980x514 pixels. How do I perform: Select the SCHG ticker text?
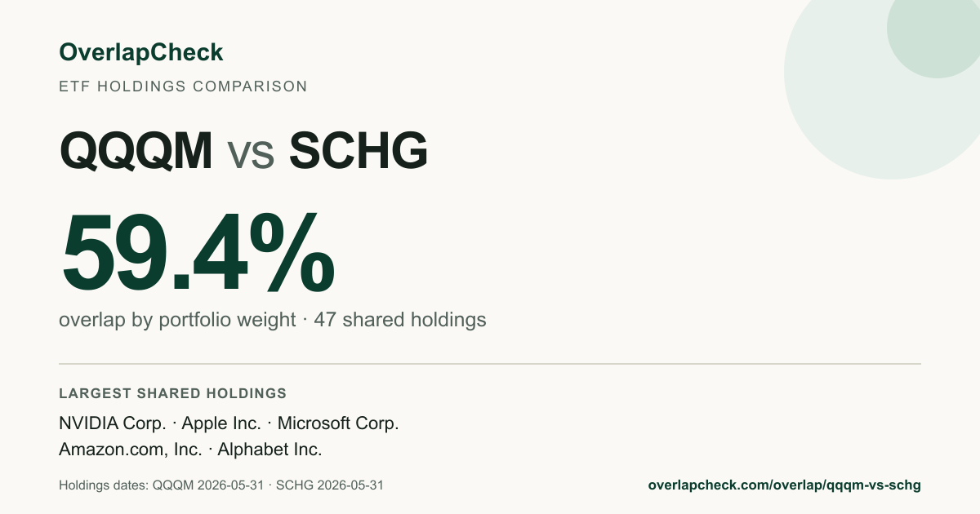coord(359,151)
